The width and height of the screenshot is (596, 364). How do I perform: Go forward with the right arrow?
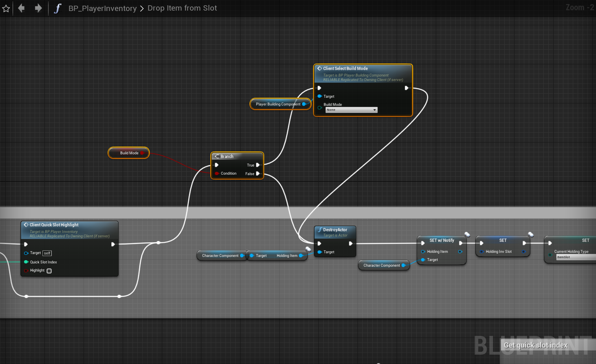(38, 8)
